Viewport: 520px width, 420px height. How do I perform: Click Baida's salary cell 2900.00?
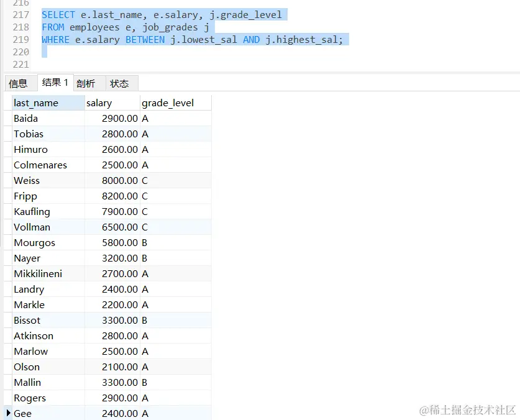pyautogui.click(x=112, y=119)
